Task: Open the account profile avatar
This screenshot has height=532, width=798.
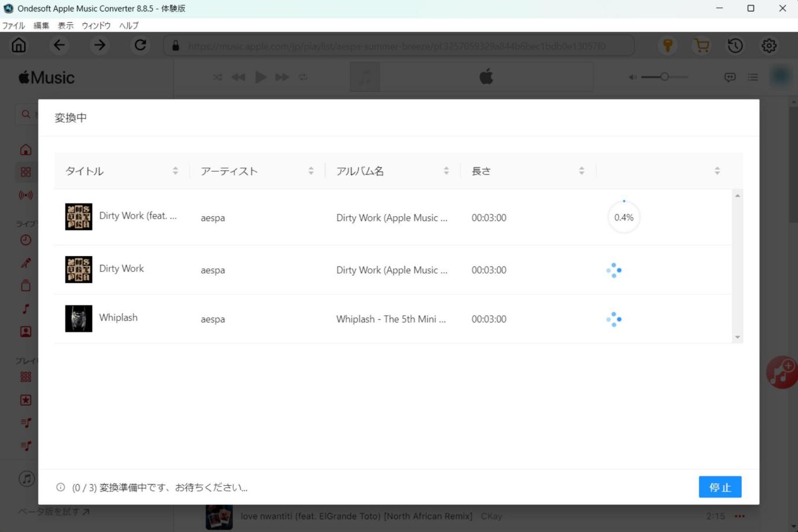Action: click(780, 76)
